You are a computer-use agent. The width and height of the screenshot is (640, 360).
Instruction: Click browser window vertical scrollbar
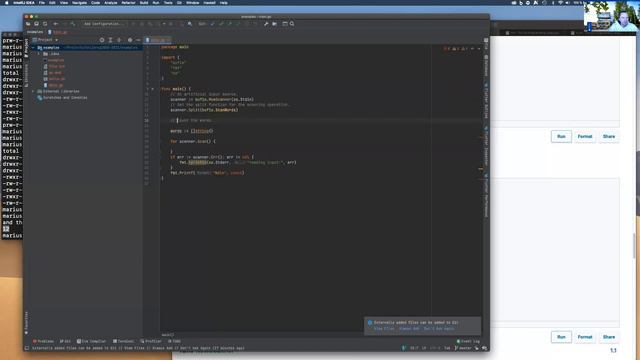[x=634, y=245]
